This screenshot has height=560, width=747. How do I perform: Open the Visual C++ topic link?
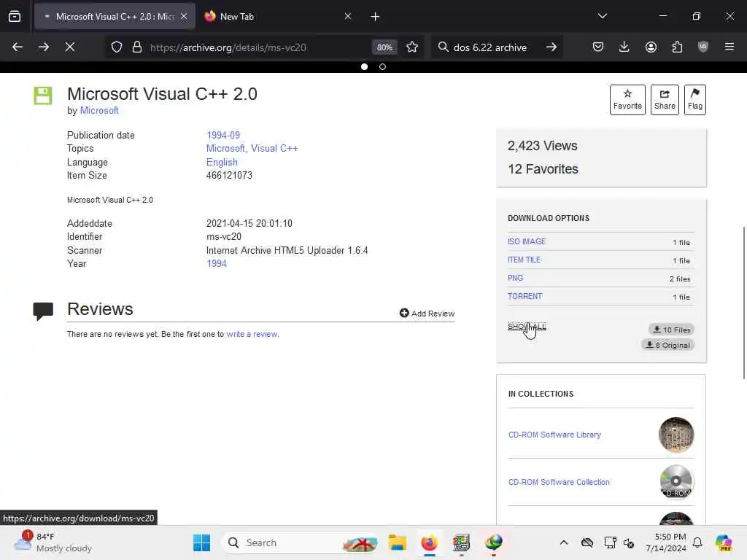pos(274,149)
